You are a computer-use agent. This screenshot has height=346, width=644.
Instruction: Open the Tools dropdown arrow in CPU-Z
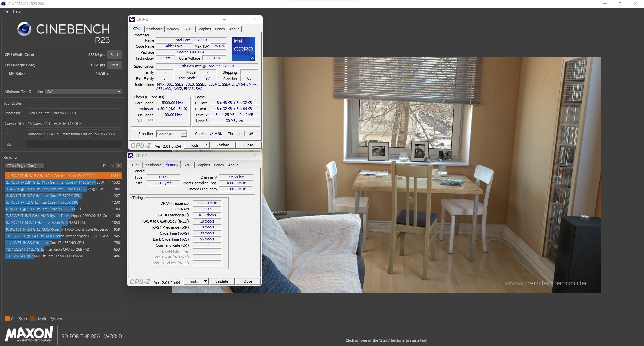pyautogui.click(x=206, y=145)
